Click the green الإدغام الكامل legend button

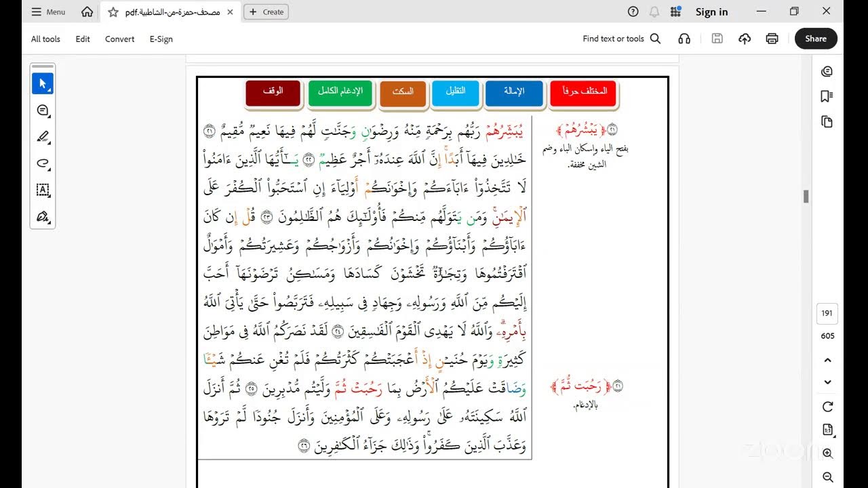[340, 94]
